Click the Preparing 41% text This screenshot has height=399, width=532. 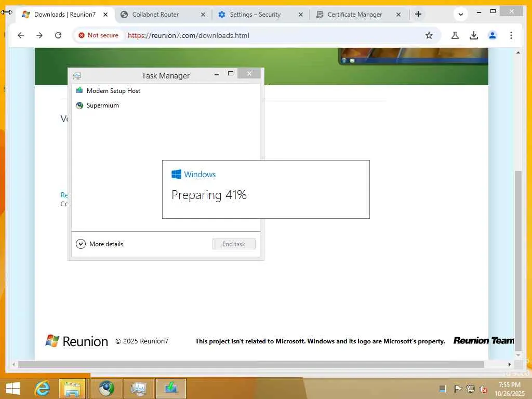tap(209, 195)
